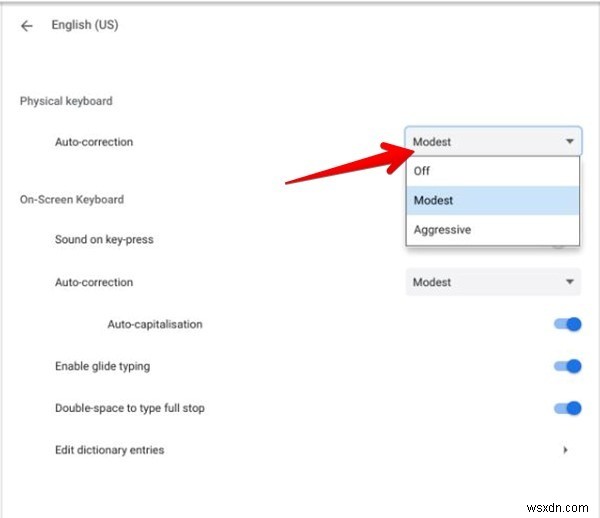Choose Off in the auto-correction list
The width and height of the screenshot is (600, 518).
[x=493, y=171]
